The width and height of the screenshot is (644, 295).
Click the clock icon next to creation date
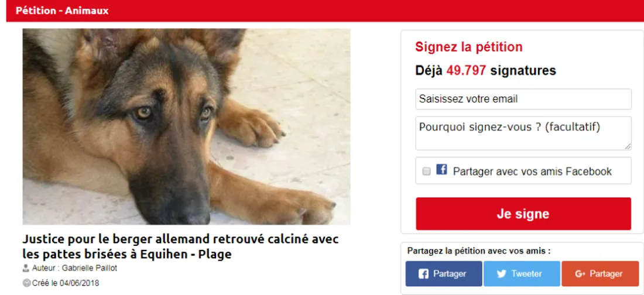click(x=26, y=283)
